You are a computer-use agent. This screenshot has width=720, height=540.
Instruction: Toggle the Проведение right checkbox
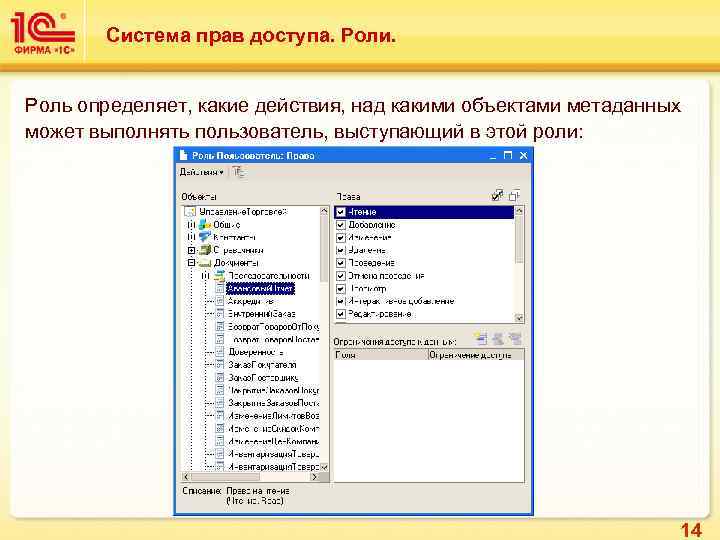(341, 263)
